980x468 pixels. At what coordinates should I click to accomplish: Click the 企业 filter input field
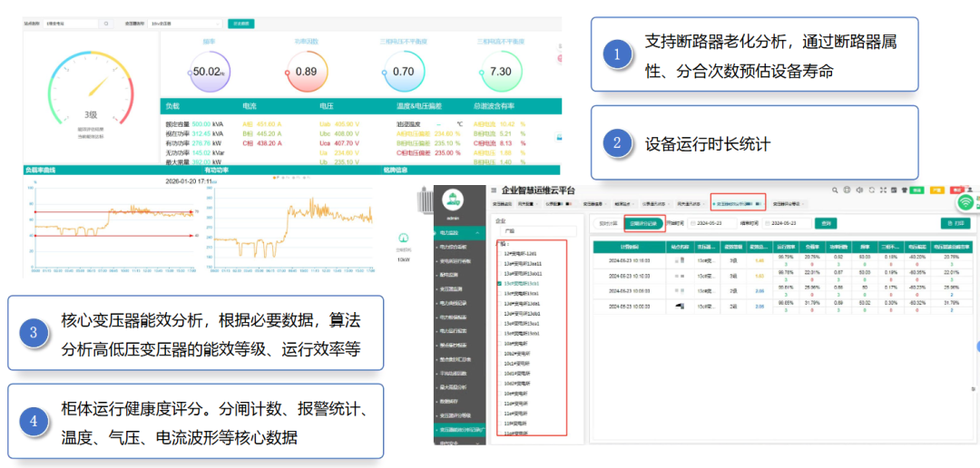pos(538,231)
